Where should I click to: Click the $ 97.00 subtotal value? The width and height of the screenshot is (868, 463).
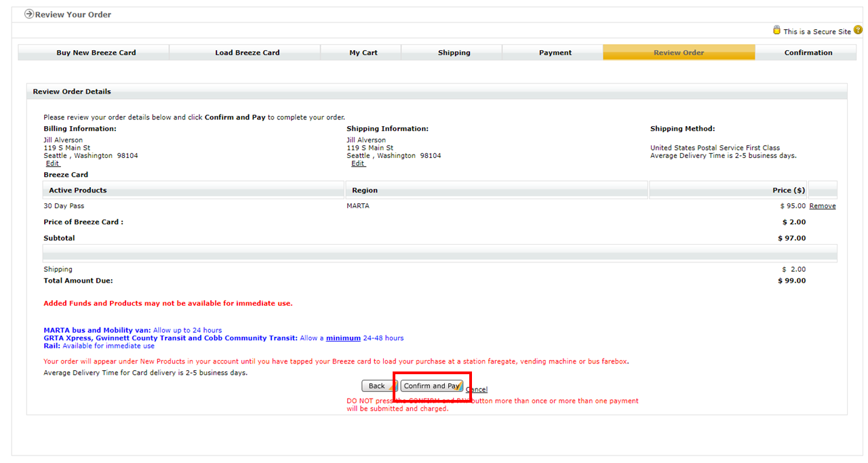(792, 238)
